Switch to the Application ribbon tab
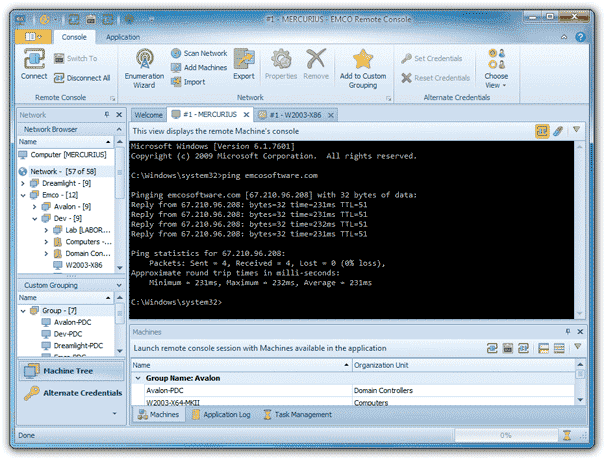The height and width of the screenshot is (458, 604). 123,37
